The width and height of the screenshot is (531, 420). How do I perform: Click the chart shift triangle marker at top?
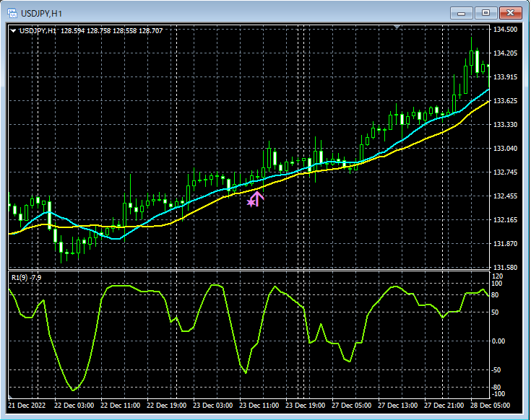pos(397,27)
